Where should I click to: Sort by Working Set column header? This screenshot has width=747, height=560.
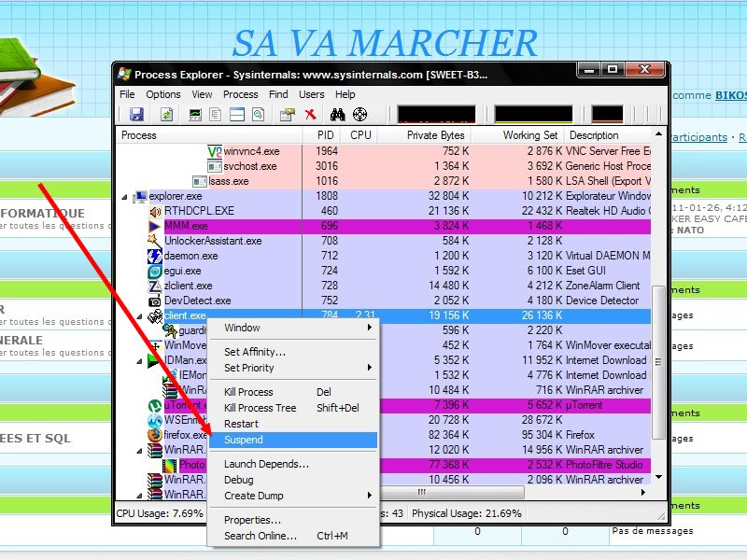click(518, 135)
